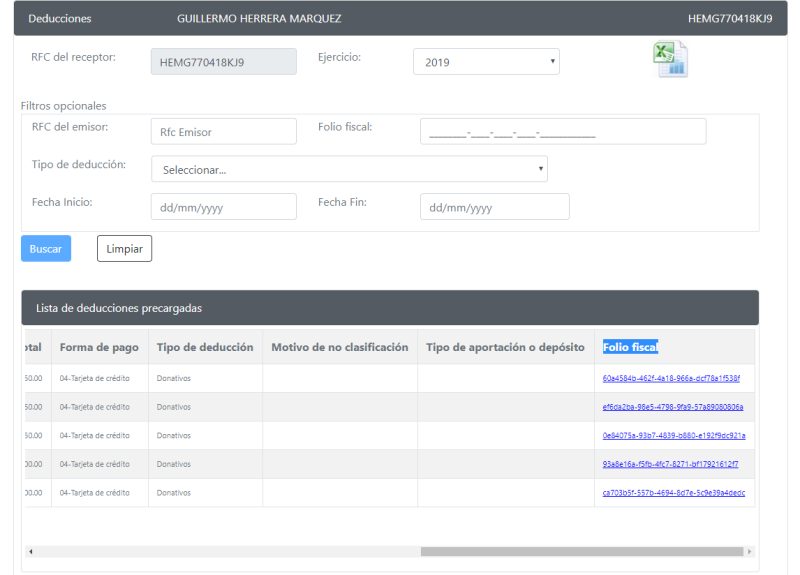Screen dimensions: 800x575
Task: Open folio link starting with 93a8e16a
Action: 670,464
